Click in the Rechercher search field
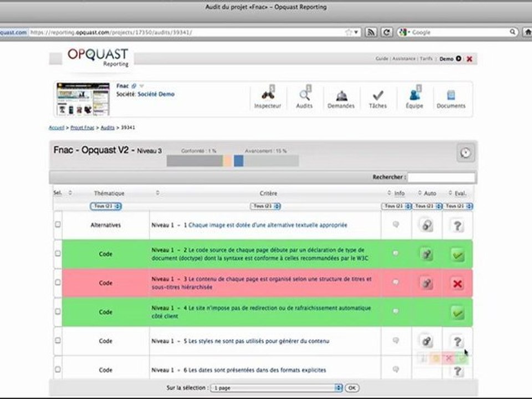Image resolution: width=532 pixels, height=399 pixels. click(x=442, y=177)
